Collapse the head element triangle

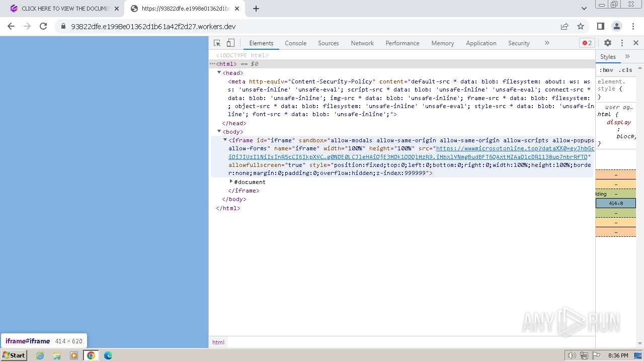click(x=219, y=73)
